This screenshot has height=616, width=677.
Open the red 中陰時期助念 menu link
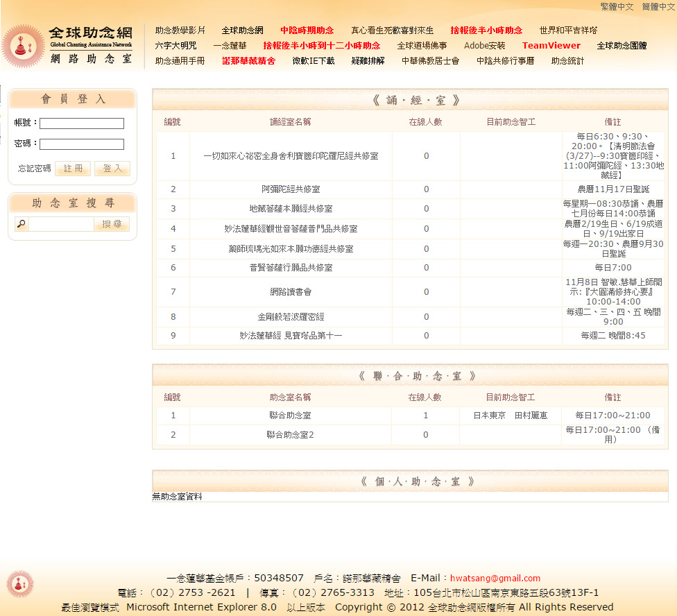pyautogui.click(x=307, y=31)
